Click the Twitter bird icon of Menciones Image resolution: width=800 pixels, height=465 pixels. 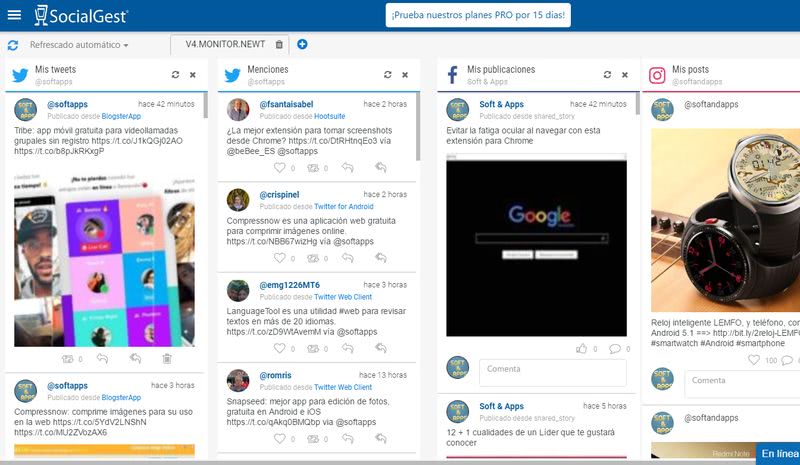tap(233, 75)
